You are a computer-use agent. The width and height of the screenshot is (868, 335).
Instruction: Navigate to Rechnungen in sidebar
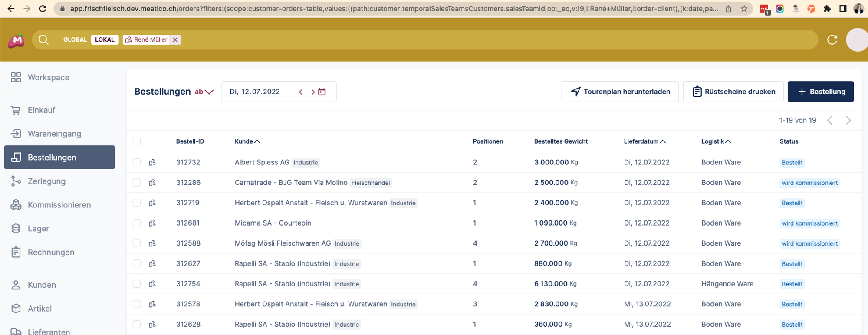pyautogui.click(x=51, y=252)
